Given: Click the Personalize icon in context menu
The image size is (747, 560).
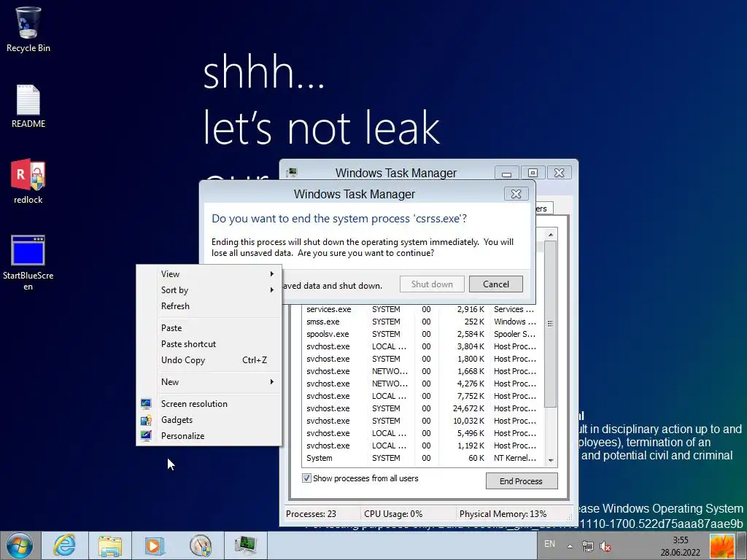Looking at the screenshot, I should click(x=146, y=436).
